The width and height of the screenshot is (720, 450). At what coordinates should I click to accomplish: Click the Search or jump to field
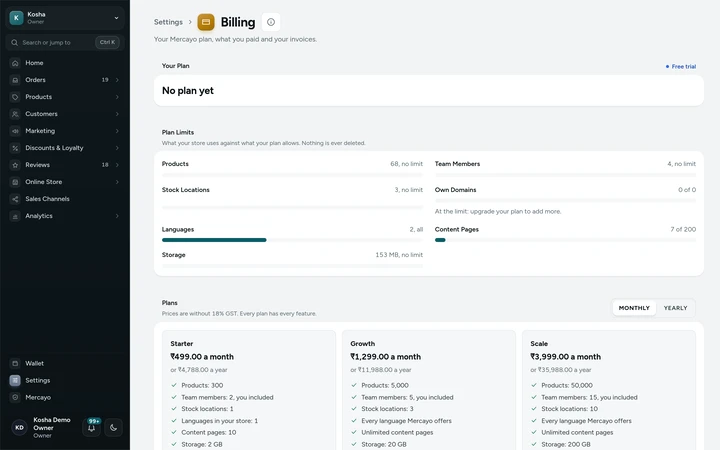pos(65,42)
